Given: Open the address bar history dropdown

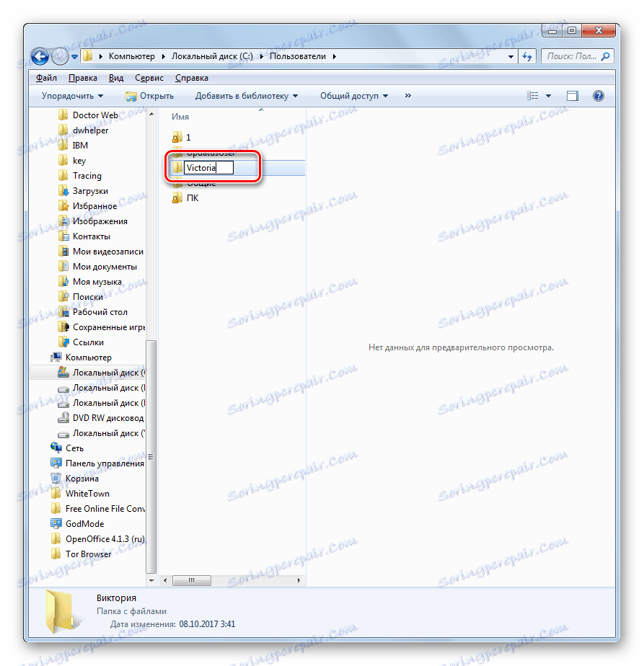Looking at the screenshot, I should pos(511,56).
